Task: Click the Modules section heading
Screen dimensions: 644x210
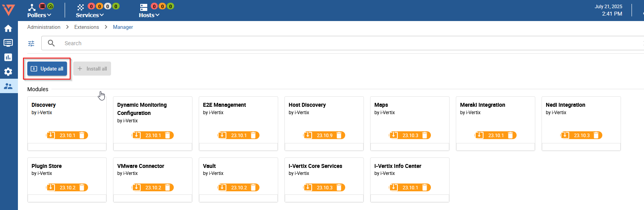Action: pos(38,89)
